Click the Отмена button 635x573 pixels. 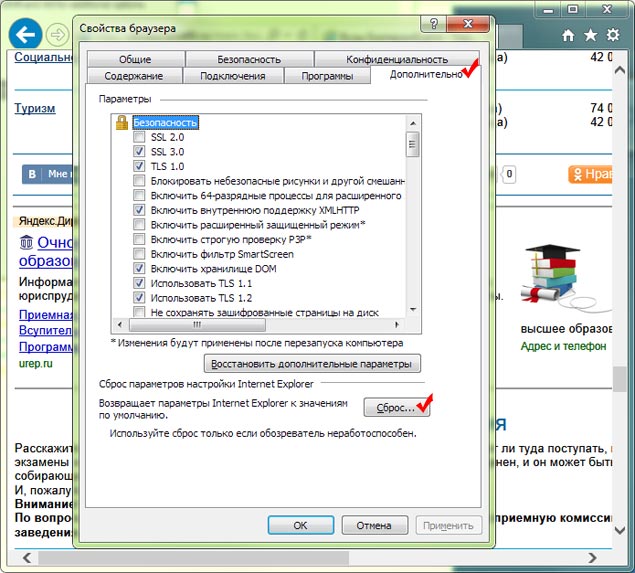374,525
